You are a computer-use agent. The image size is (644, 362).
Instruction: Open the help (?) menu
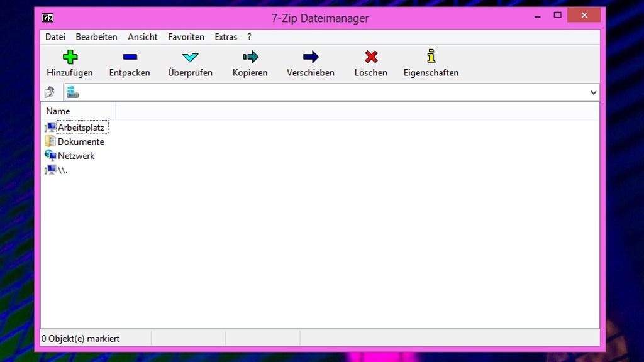tap(249, 36)
